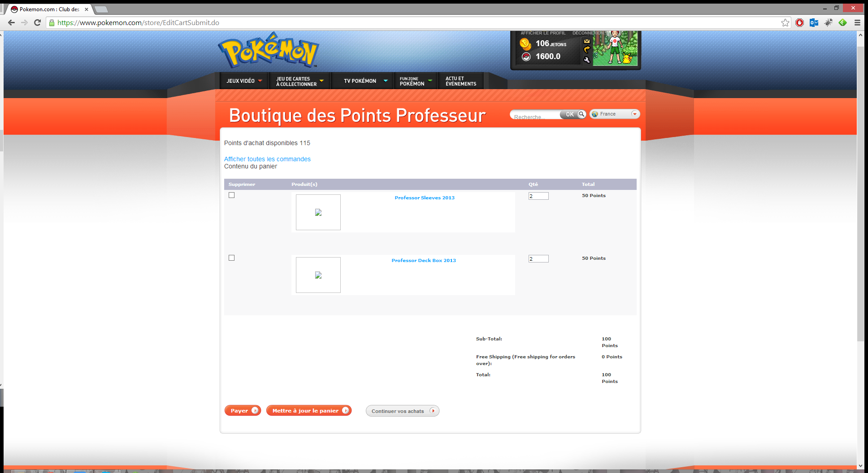This screenshot has width=868, height=473.
Task: Click Continuer vos achats button
Action: pos(403,411)
